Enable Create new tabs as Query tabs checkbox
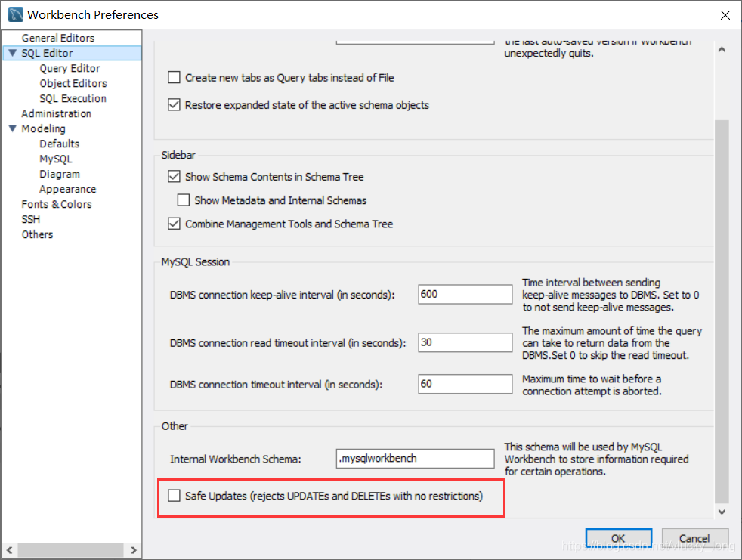This screenshot has width=742, height=560. tap(174, 77)
